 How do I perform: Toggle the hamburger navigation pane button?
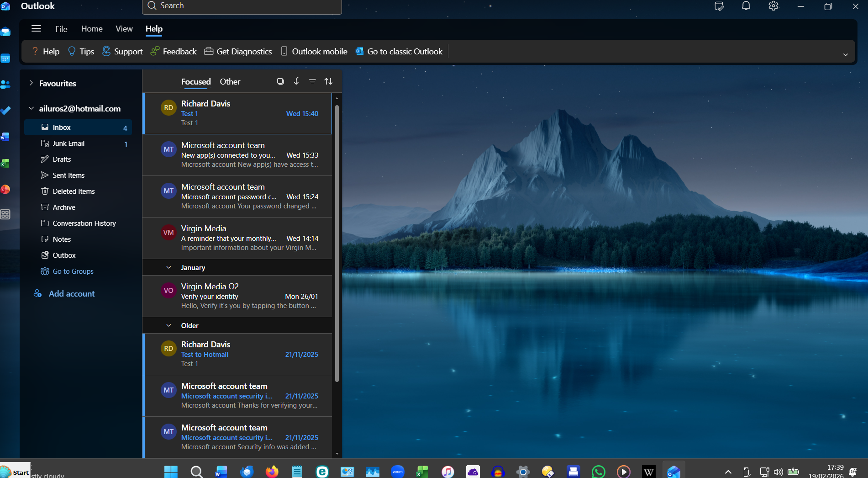[x=36, y=29]
